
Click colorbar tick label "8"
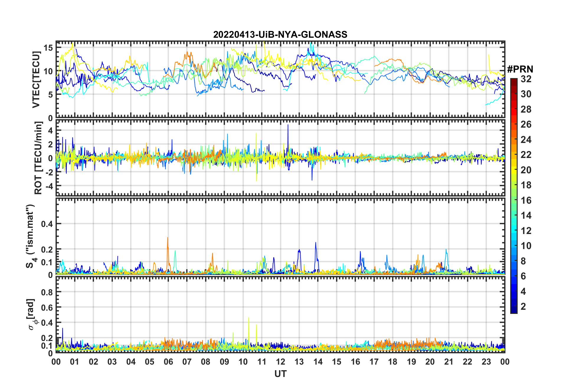(523, 261)
